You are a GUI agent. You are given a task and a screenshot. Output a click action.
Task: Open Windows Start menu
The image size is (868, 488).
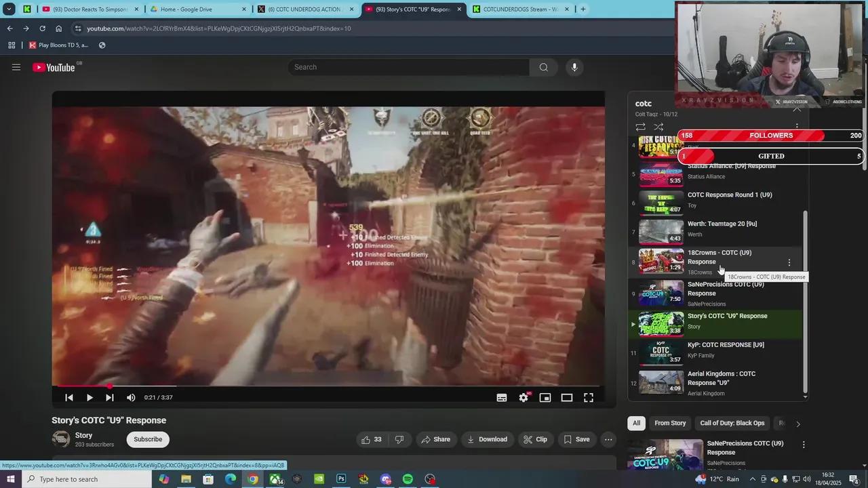point(10,479)
